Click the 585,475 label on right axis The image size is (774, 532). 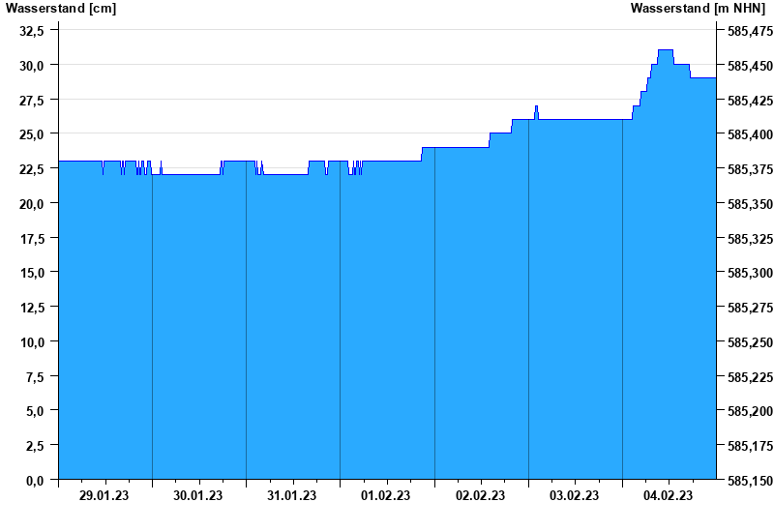click(x=751, y=31)
